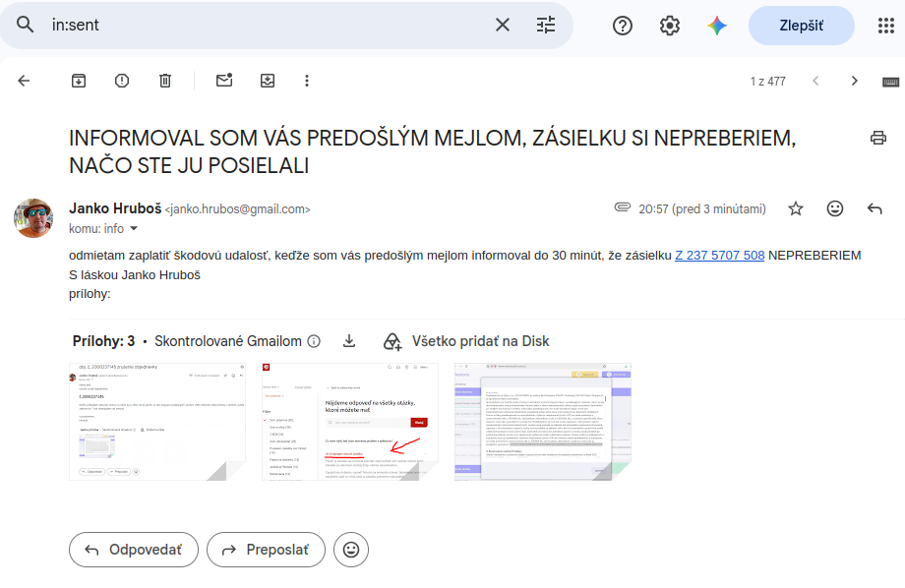Click the email subject heading
This screenshot has height=588, width=905.
pos(432,151)
